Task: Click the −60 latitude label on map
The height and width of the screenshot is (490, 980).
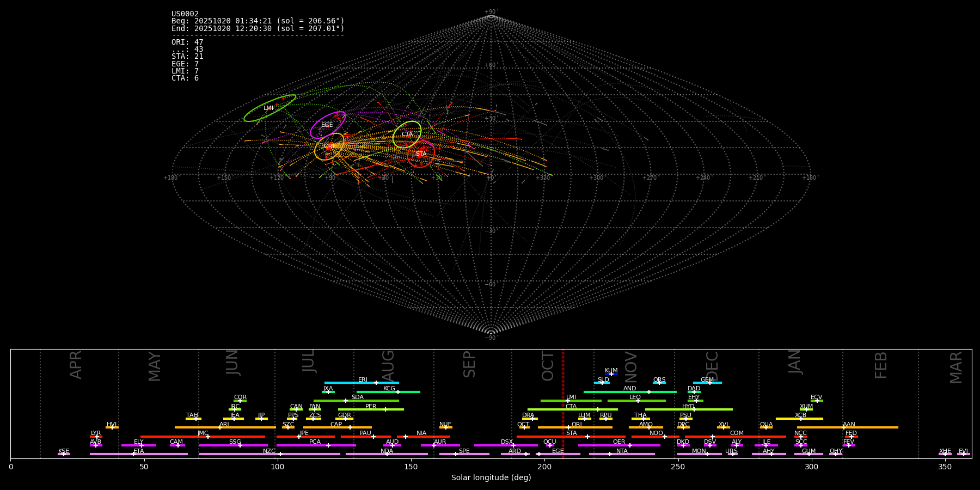Action: click(x=491, y=284)
